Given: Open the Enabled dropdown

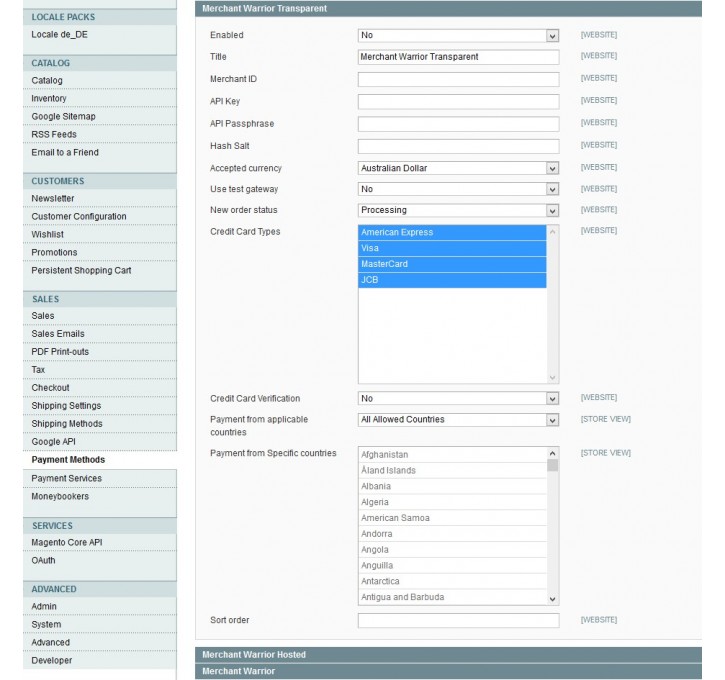Looking at the screenshot, I should point(458,36).
